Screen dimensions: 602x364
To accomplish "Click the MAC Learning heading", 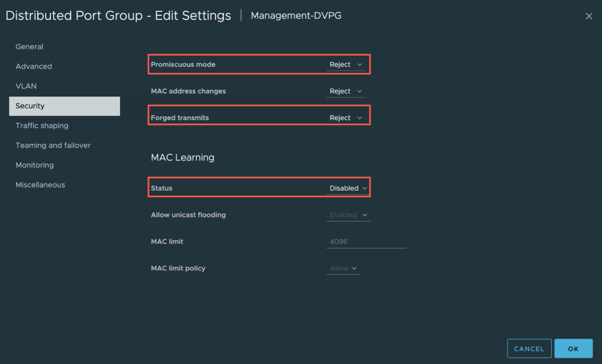I will (x=182, y=158).
